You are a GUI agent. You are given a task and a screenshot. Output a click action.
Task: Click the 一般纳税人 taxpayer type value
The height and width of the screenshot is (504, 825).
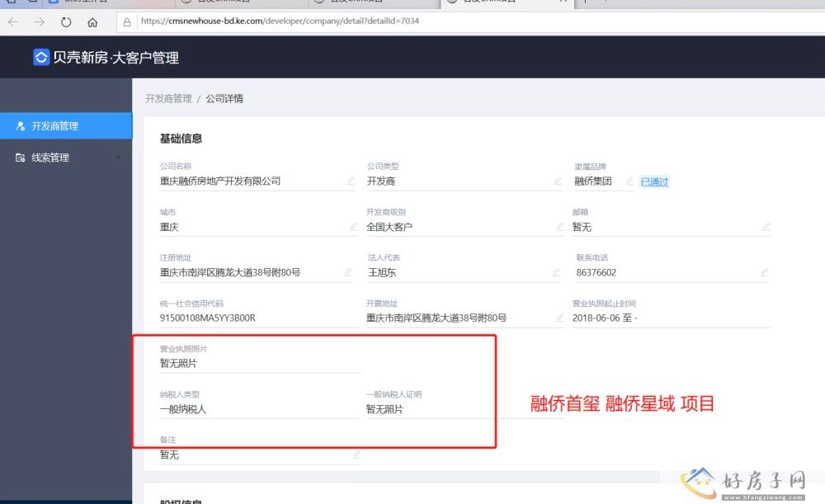pyautogui.click(x=183, y=409)
